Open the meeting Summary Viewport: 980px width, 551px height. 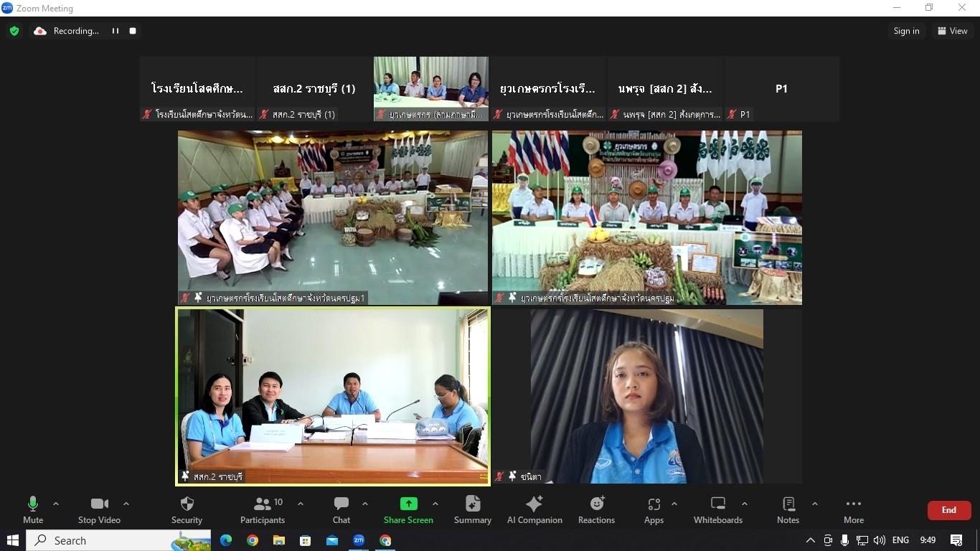[472, 509]
